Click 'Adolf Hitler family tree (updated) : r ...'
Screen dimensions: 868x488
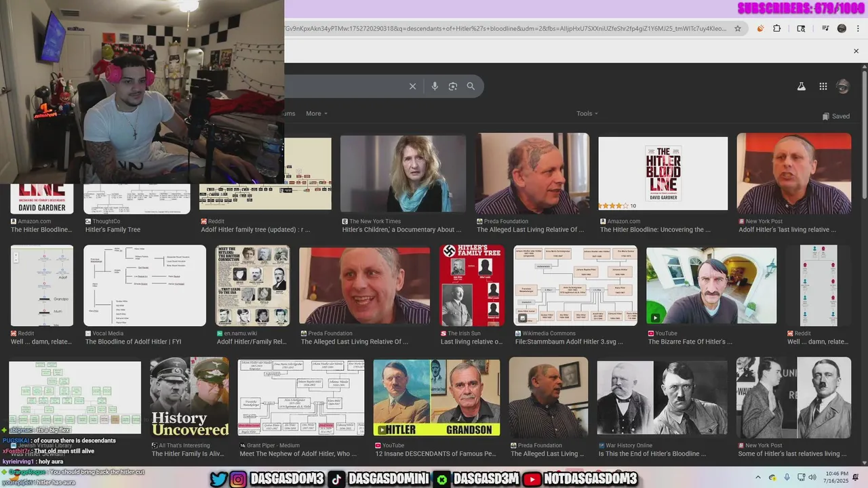point(255,230)
